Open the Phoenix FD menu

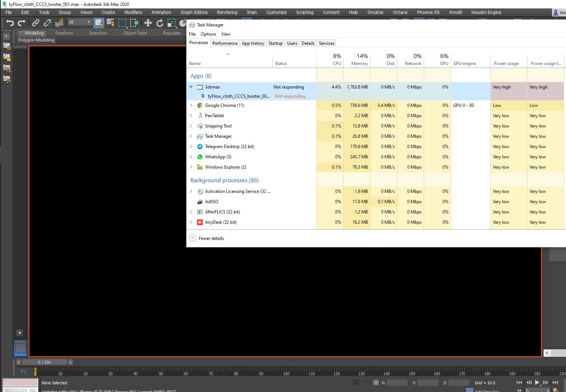(x=428, y=12)
